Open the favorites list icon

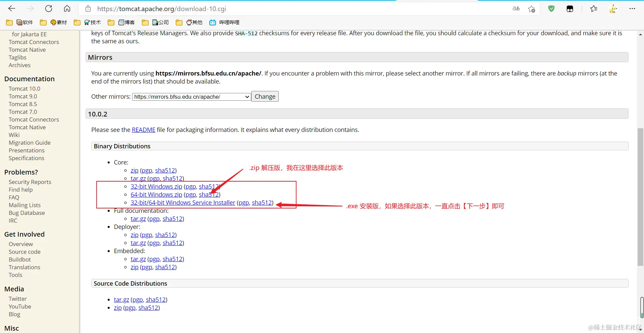coord(594,9)
